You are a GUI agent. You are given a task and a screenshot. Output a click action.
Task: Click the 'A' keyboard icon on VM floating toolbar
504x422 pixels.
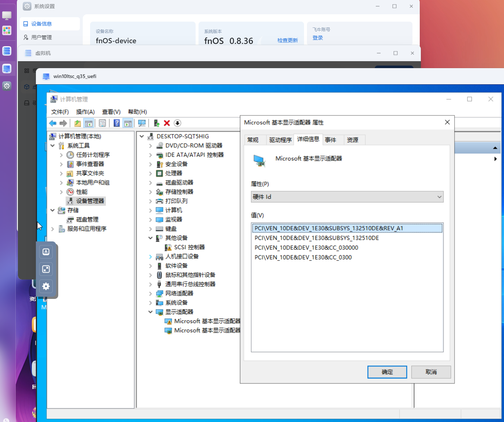coord(46,252)
